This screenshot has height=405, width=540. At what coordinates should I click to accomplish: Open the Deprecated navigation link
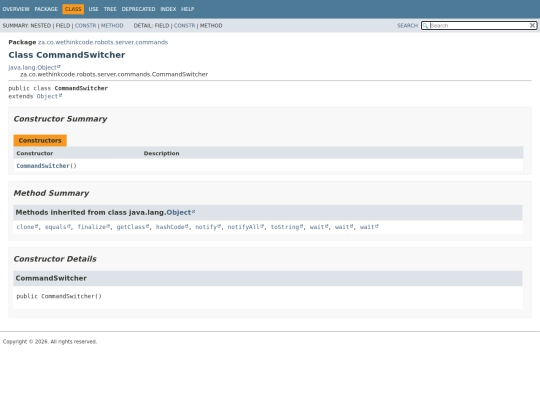click(138, 9)
